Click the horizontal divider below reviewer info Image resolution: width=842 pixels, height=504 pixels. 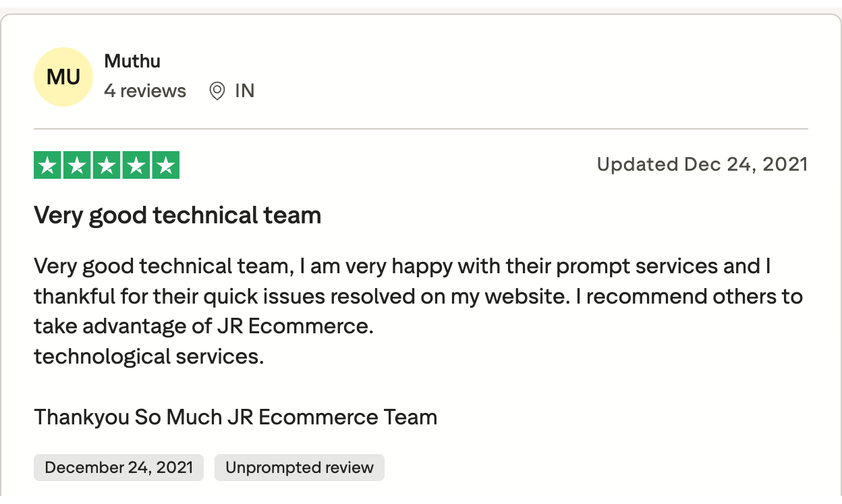click(421, 128)
